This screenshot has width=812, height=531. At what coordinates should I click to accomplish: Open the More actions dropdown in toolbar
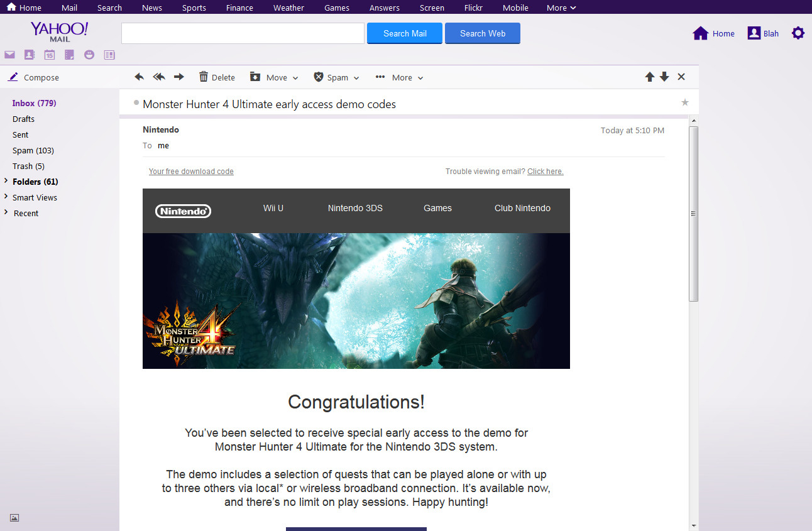click(399, 77)
